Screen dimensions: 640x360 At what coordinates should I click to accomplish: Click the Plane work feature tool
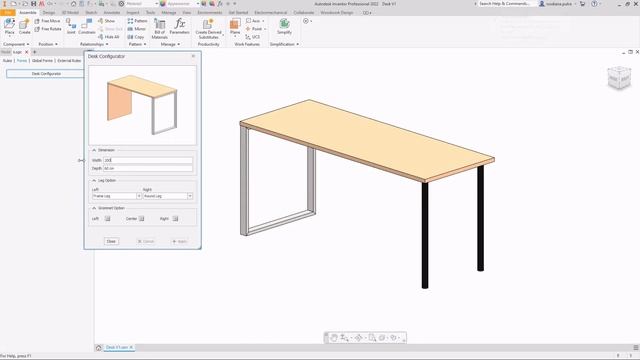tap(235, 27)
